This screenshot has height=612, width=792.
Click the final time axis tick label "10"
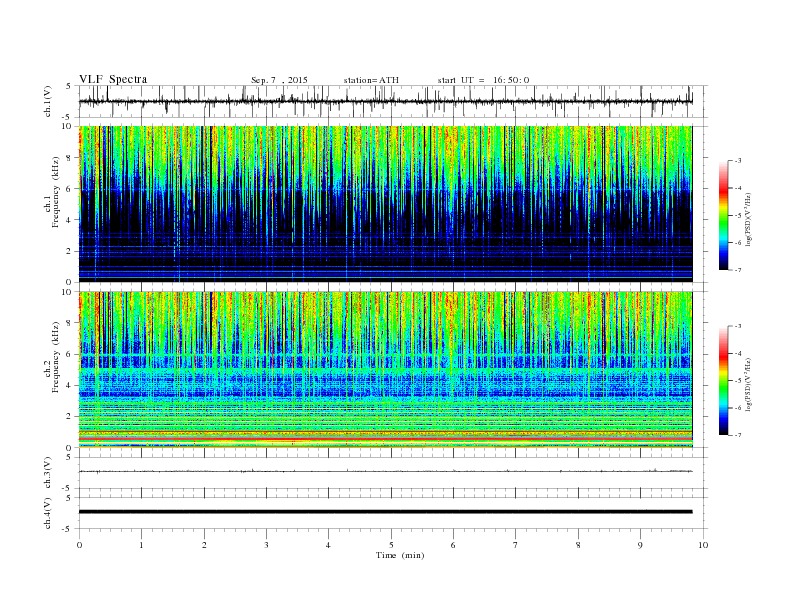click(x=703, y=545)
